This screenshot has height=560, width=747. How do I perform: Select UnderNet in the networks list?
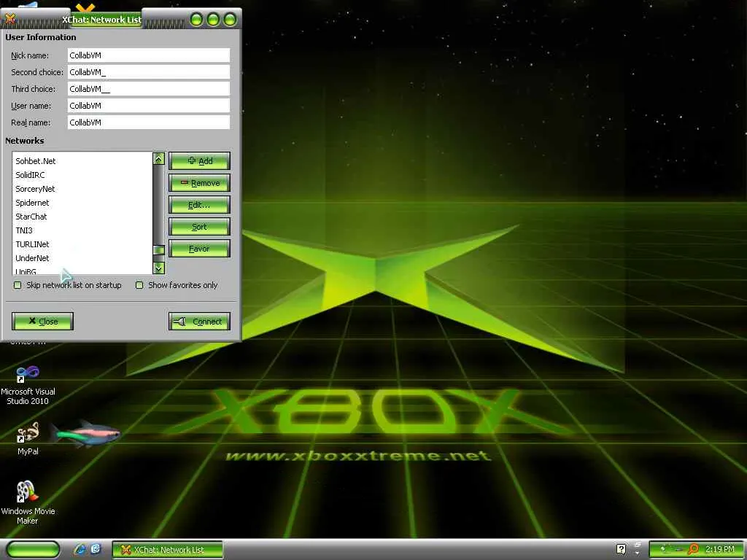pos(82,257)
